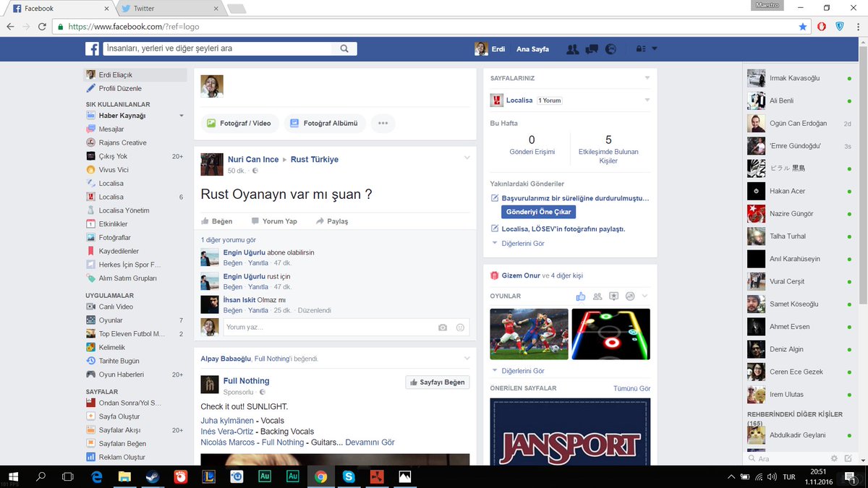The image size is (868, 488).
Task: Open Steam from the taskbar
Action: tap(153, 476)
